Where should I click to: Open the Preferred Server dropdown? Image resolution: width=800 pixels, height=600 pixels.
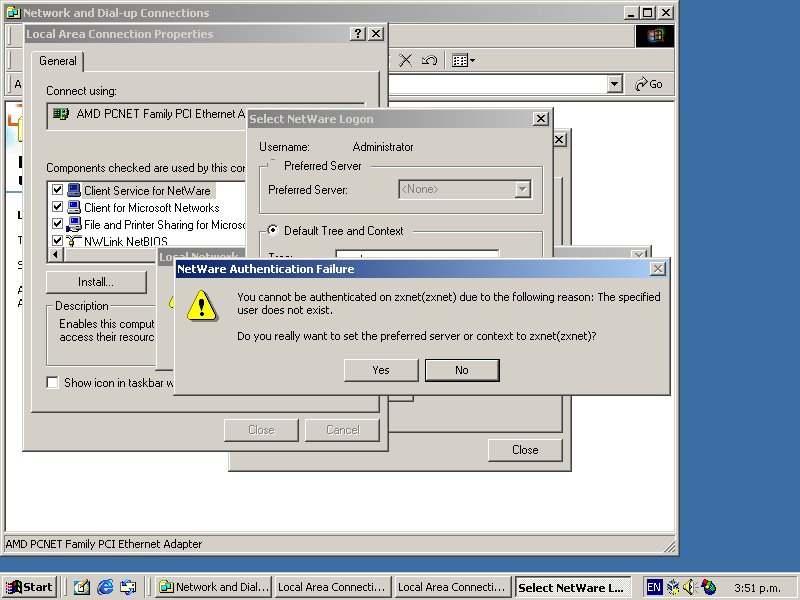tap(522, 189)
